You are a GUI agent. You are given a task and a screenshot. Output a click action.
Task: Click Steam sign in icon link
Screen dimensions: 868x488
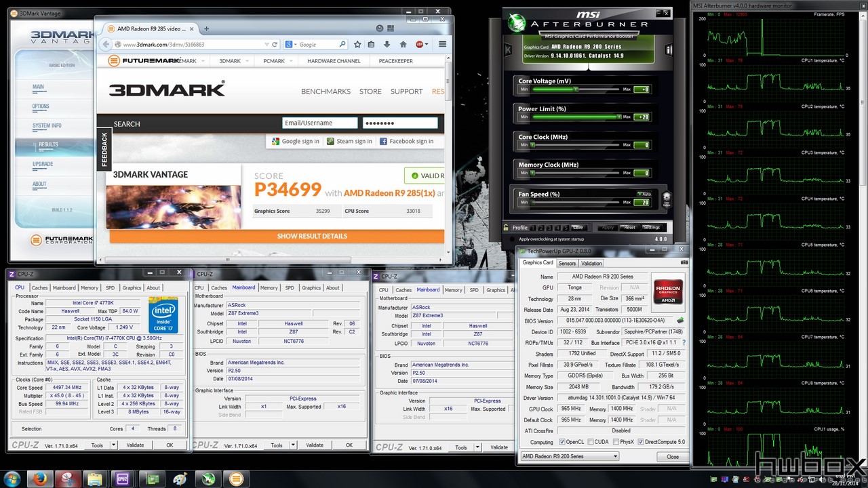pyautogui.click(x=349, y=141)
